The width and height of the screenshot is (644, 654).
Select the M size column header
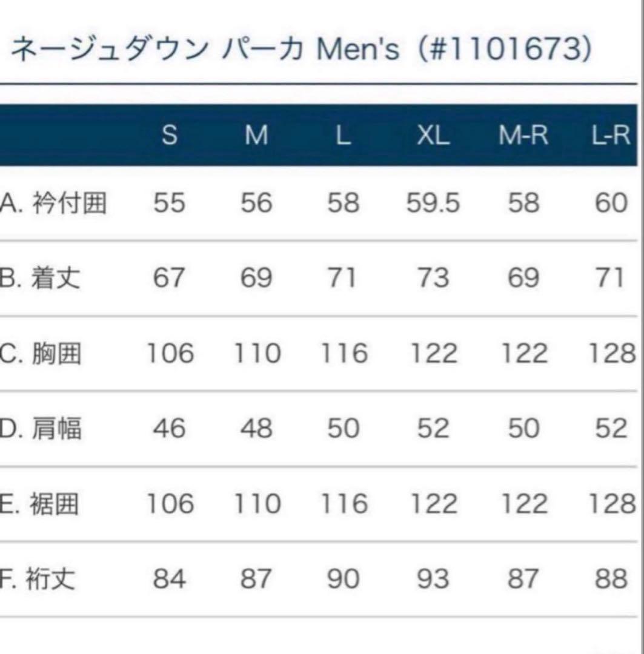[256, 136]
